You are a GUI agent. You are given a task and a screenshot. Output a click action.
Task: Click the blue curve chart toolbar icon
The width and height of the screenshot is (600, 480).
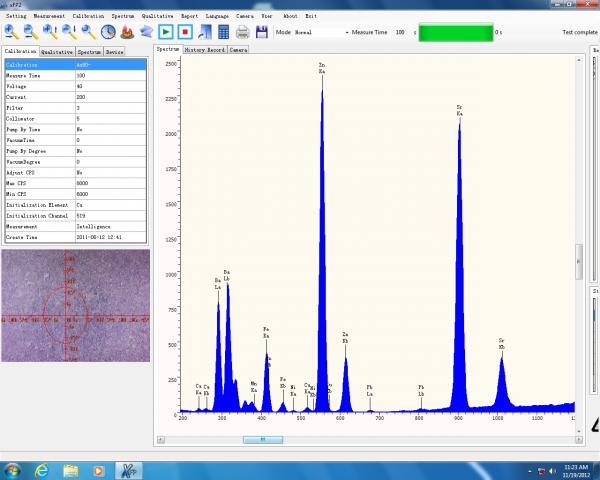[x=205, y=32]
